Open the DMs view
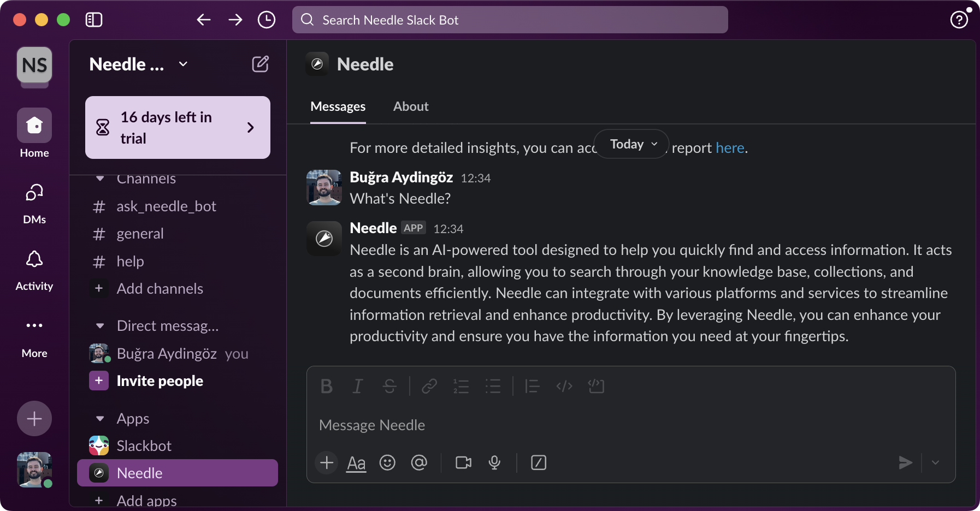 (x=34, y=204)
